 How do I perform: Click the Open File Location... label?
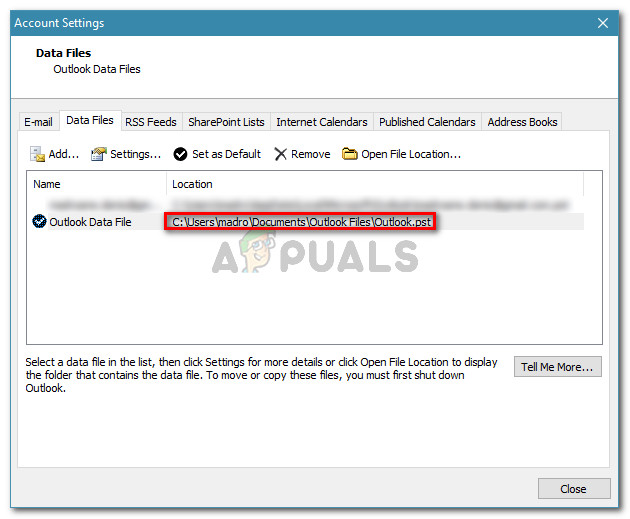tap(411, 154)
